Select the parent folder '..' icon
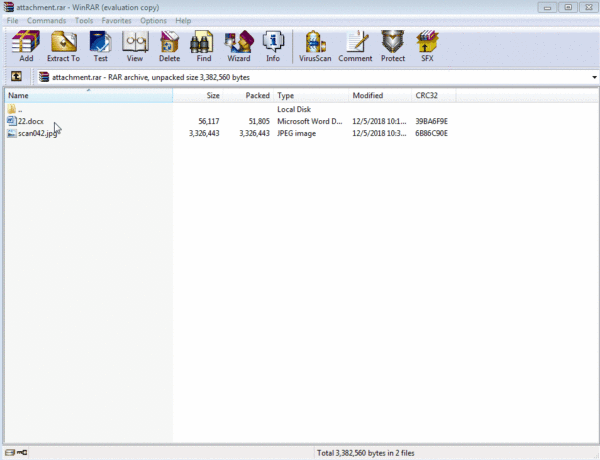This screenshot has height=460, width=600. (12, 109)
